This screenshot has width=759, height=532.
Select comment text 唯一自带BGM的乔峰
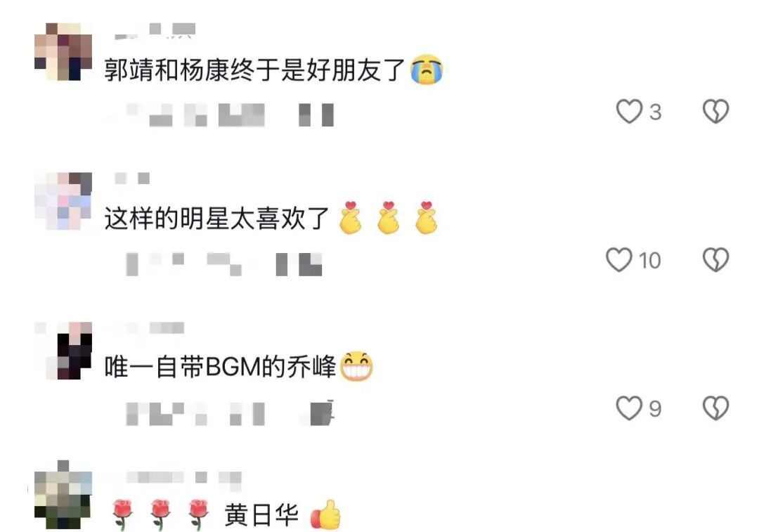220,366
